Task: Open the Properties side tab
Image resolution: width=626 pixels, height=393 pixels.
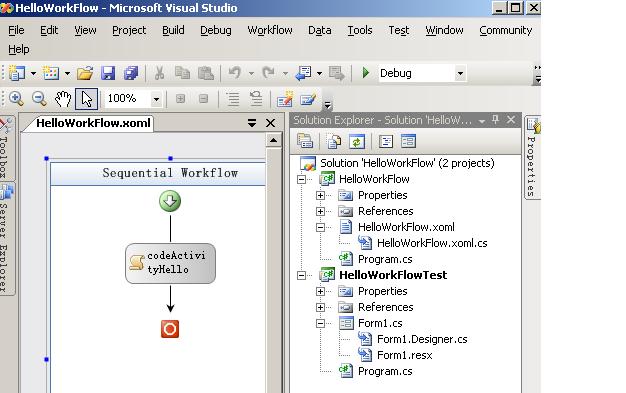Action: click(533, 157)
